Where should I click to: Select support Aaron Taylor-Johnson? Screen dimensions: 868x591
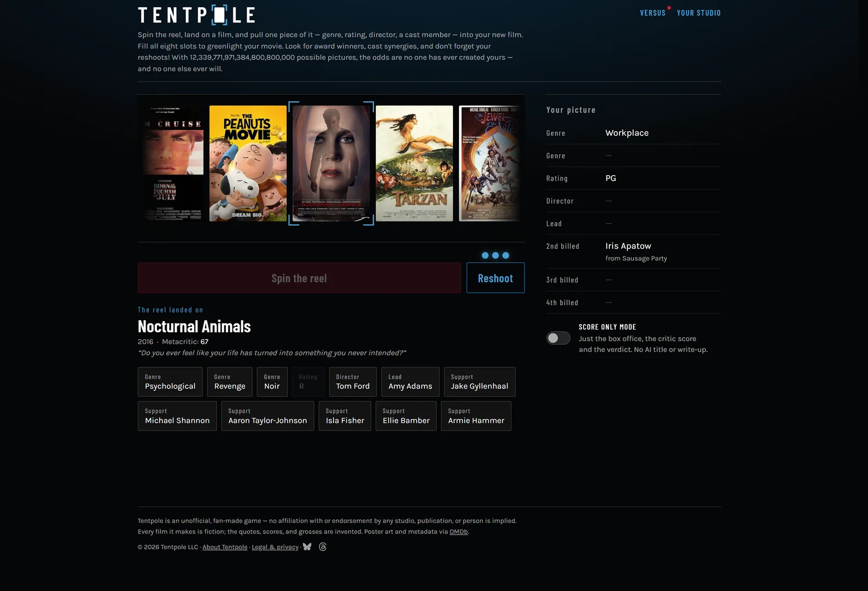[267, 416]
